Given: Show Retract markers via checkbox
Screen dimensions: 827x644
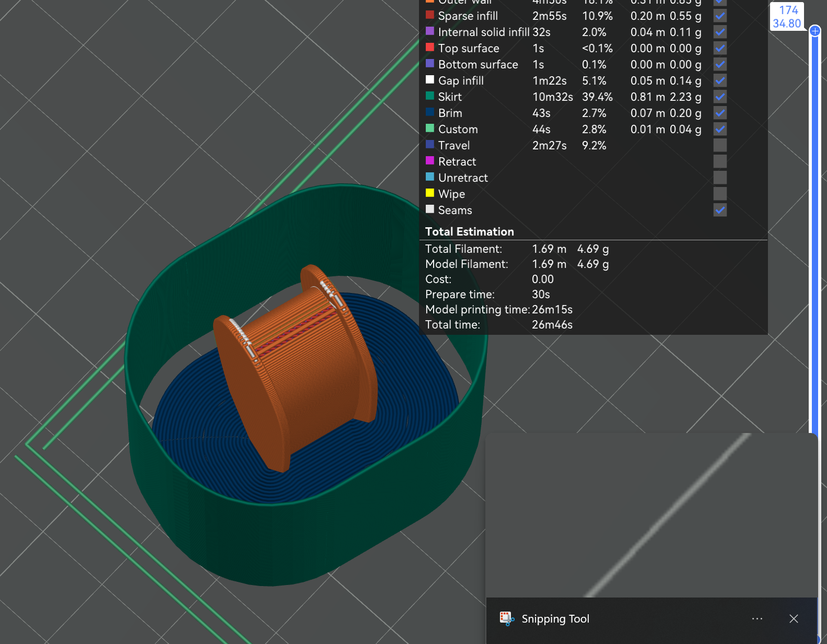Looking at the screenshot, I should 720,161.
